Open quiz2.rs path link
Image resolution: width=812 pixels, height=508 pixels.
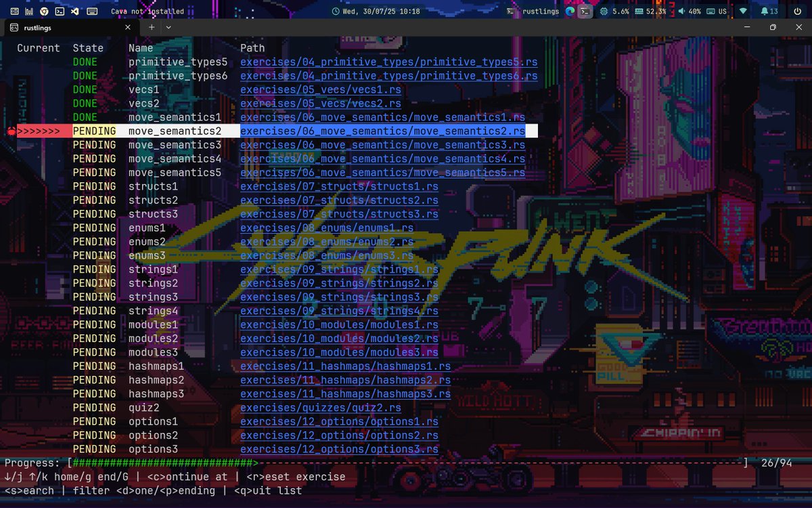coord(321,408)
